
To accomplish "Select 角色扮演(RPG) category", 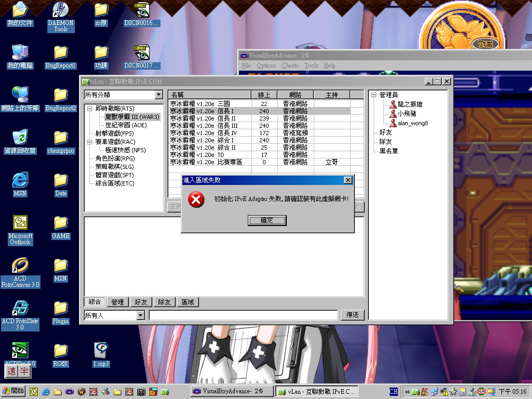I will pos(115,158).
